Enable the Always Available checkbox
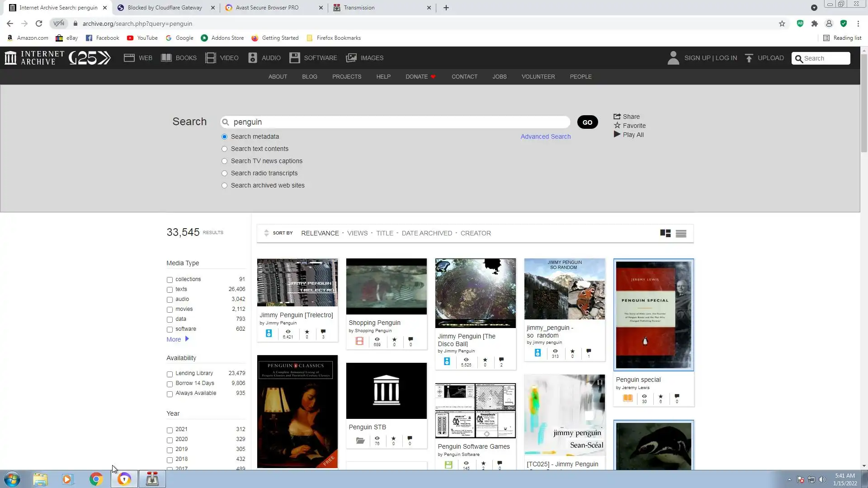The height and width of the screenshot is (488, 868). click(x=170, y=394)
